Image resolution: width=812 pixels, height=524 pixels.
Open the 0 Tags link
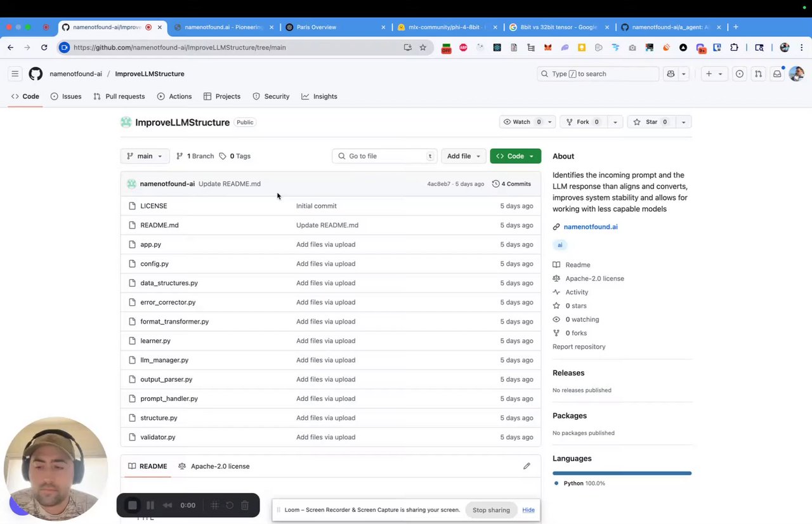235,156
